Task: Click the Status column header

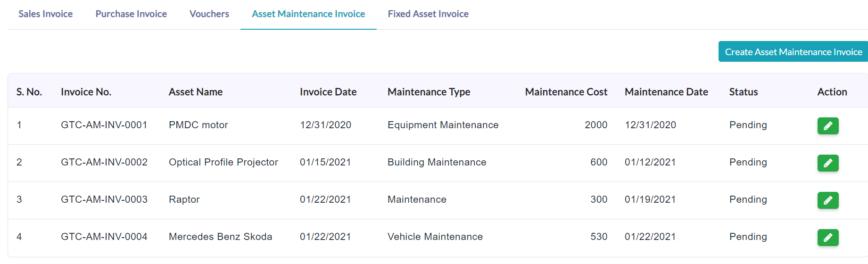Action: (x=744, y=92)
